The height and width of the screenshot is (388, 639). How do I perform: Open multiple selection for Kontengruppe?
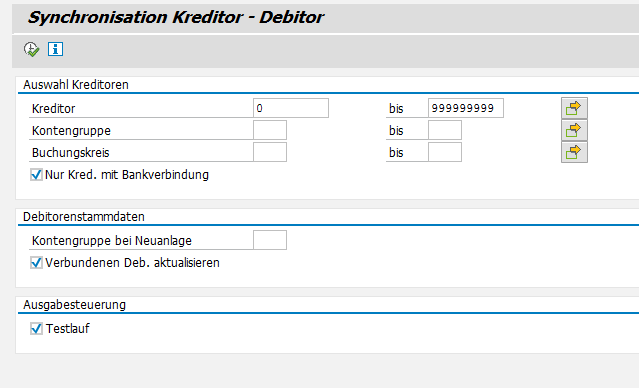coord(574,130)
